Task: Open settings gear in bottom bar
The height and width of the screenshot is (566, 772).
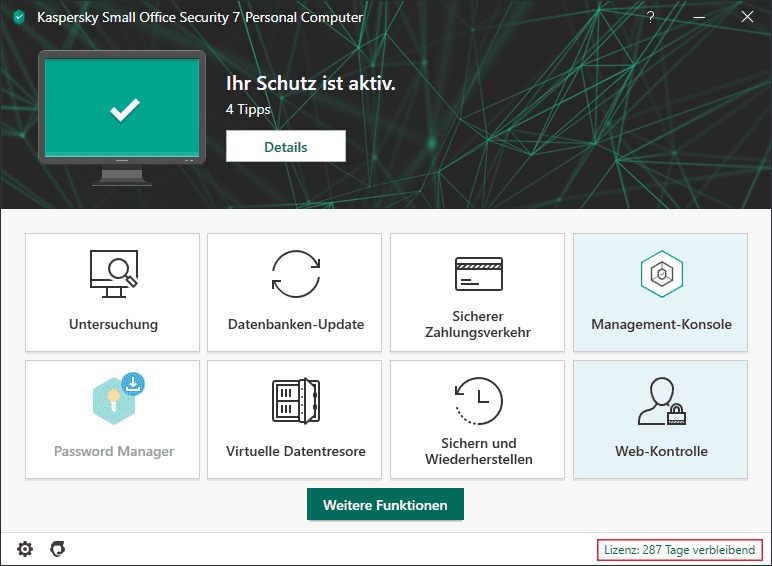Action: [25, 549]
